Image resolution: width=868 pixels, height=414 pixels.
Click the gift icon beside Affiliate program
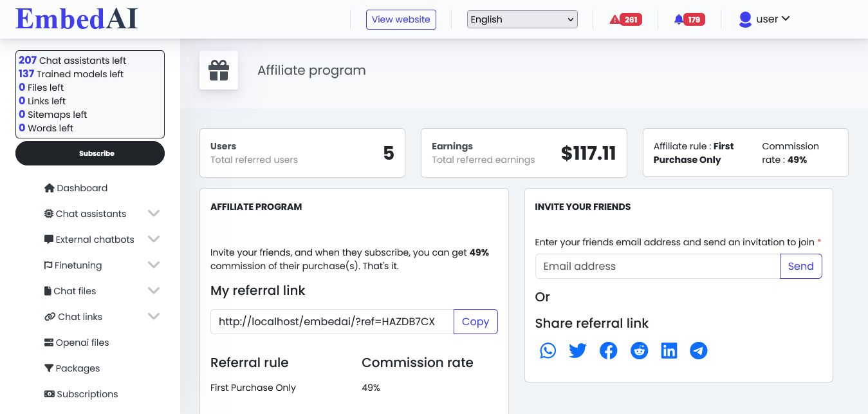coord(219,70)
